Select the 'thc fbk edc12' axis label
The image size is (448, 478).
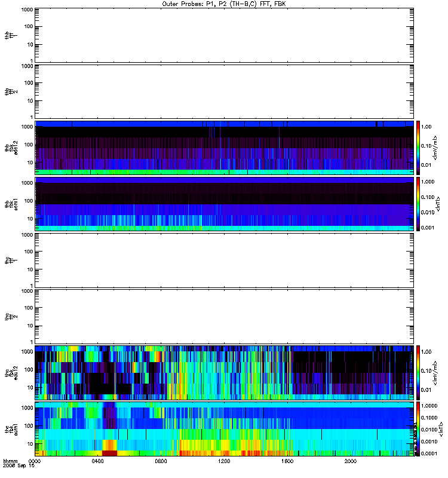(x=11, y=372)
